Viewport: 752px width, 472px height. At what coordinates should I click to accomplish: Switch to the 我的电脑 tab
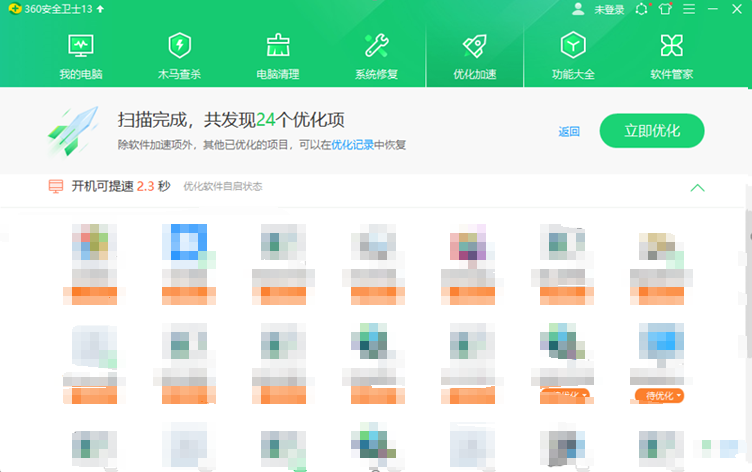[81, 56]
